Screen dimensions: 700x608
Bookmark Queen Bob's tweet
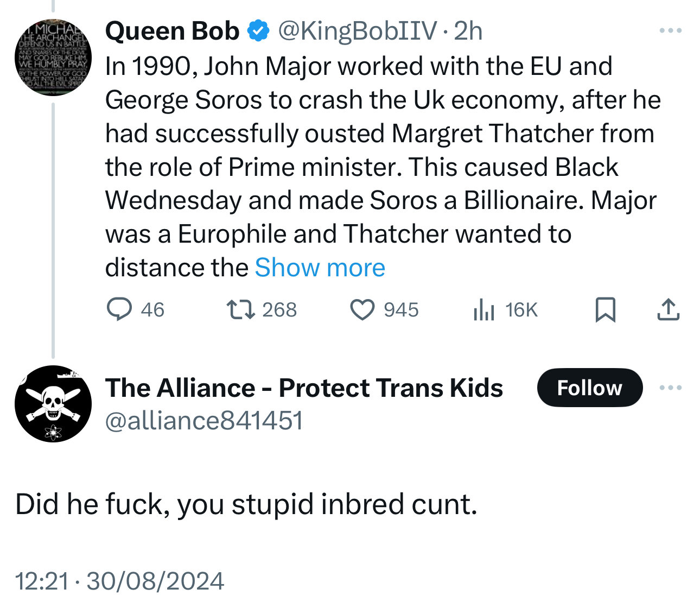coord(606,309)
